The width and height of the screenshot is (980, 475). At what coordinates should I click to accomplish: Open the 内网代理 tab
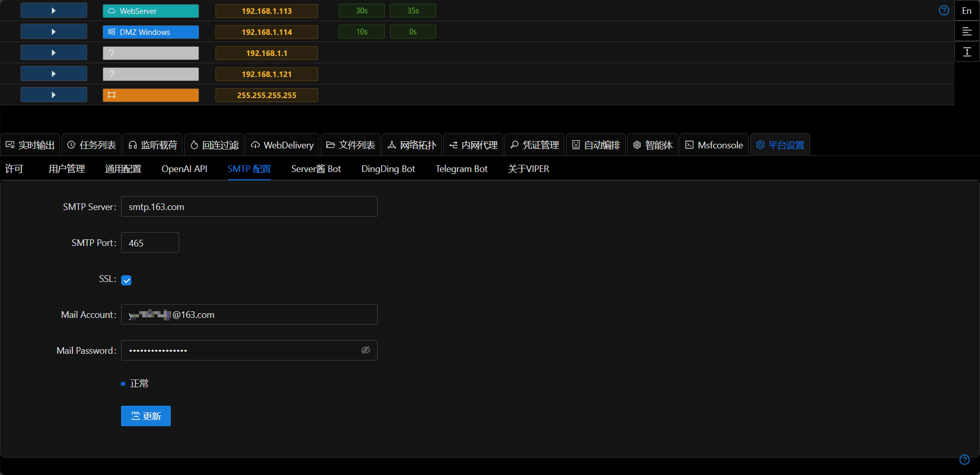473,145
